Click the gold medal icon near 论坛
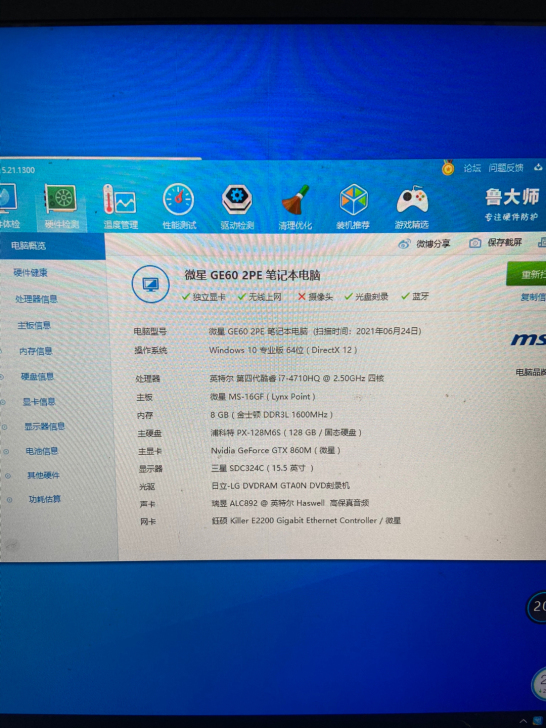546x728 pixels. tap(448, 168)
